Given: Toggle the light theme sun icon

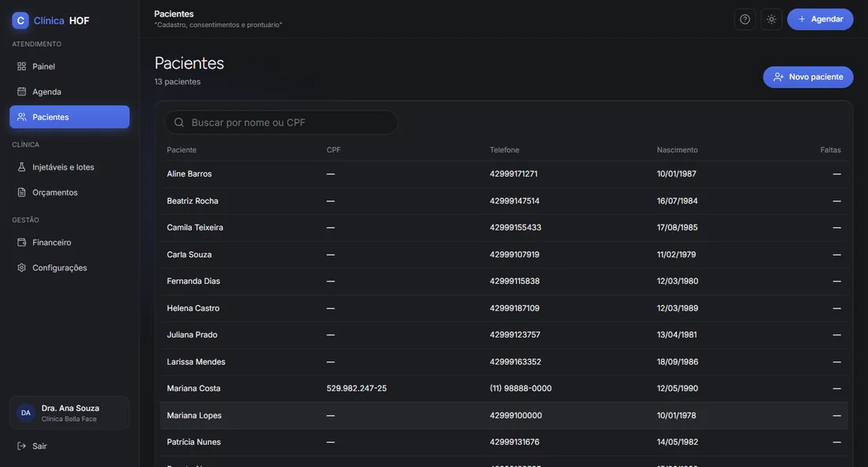Looking at the screenshot, I should [771, 20].
